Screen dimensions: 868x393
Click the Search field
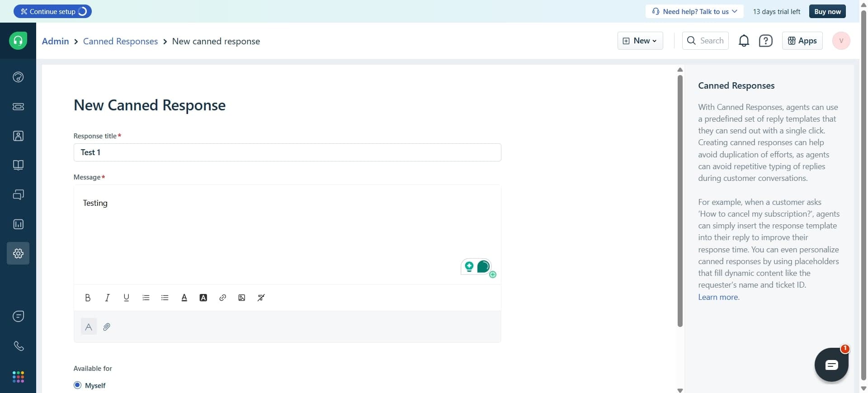[705, 41]
